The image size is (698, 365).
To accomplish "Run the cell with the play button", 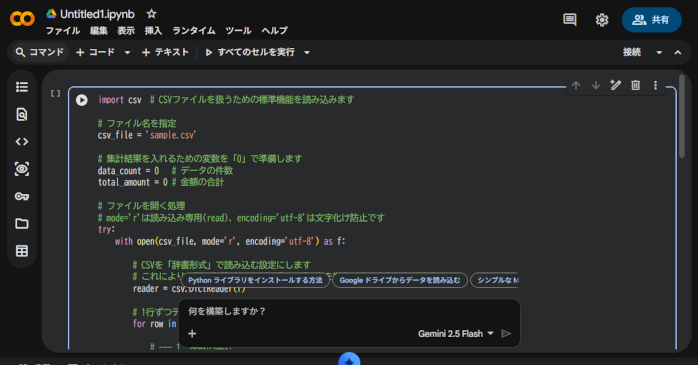I will 81,100.
